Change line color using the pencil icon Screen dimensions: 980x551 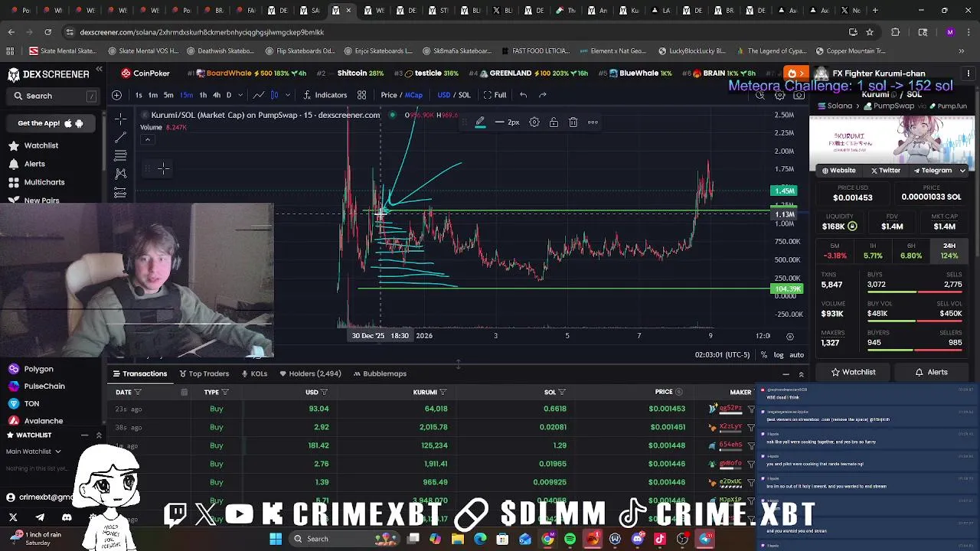pos(480,122)
